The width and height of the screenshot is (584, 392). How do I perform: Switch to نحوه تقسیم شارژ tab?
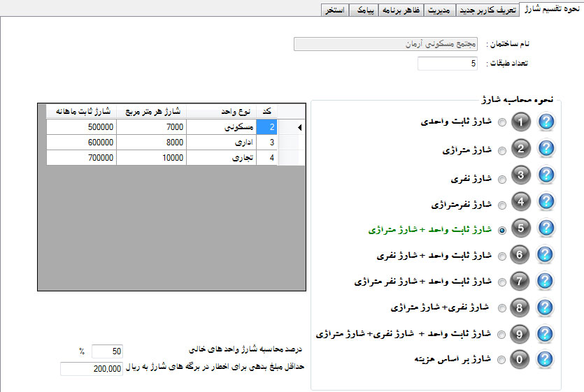coord(552,8)
